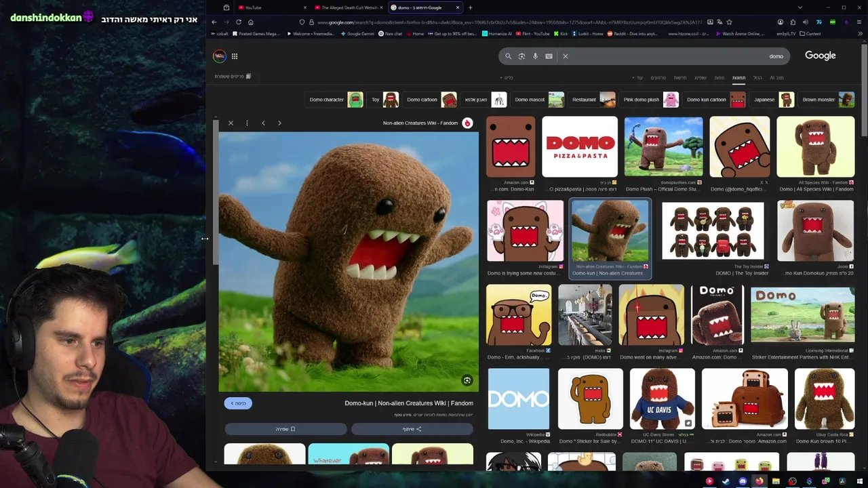The image size is (868, 488).
Task: Go to browser home page
Action: pyautogui.click(x=250, y=22)
